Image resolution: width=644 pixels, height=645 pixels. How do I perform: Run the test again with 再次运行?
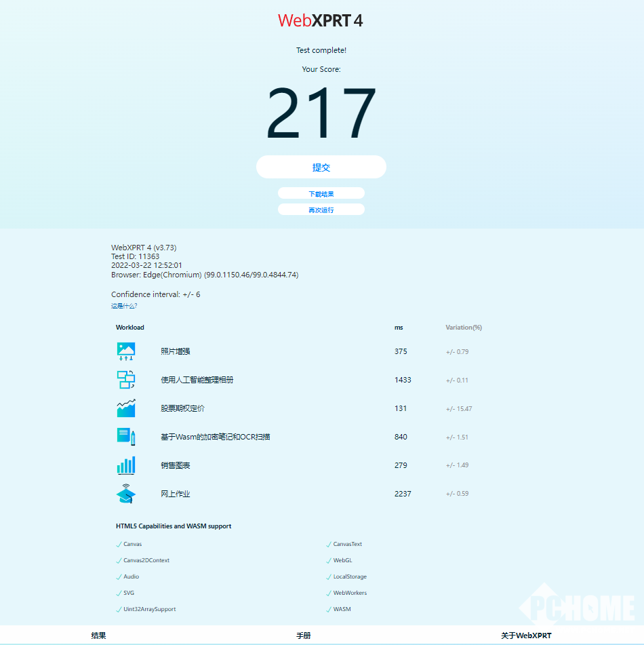tap(321, 210)
